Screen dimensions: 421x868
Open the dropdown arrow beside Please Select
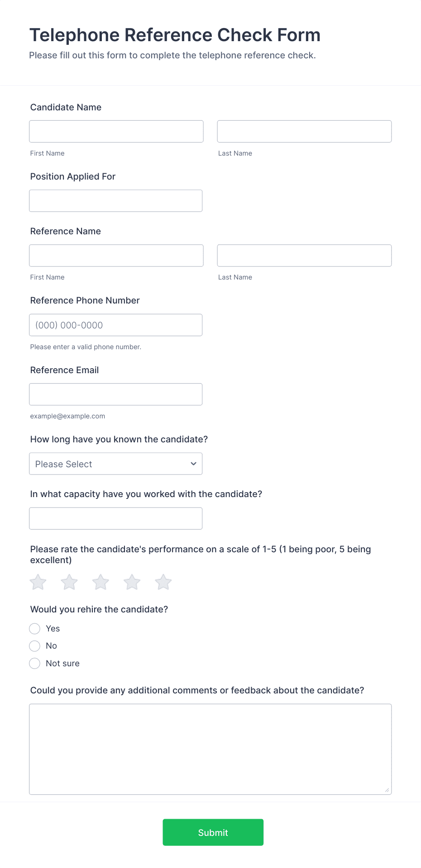pyautogui.click(x=193, y=464)
